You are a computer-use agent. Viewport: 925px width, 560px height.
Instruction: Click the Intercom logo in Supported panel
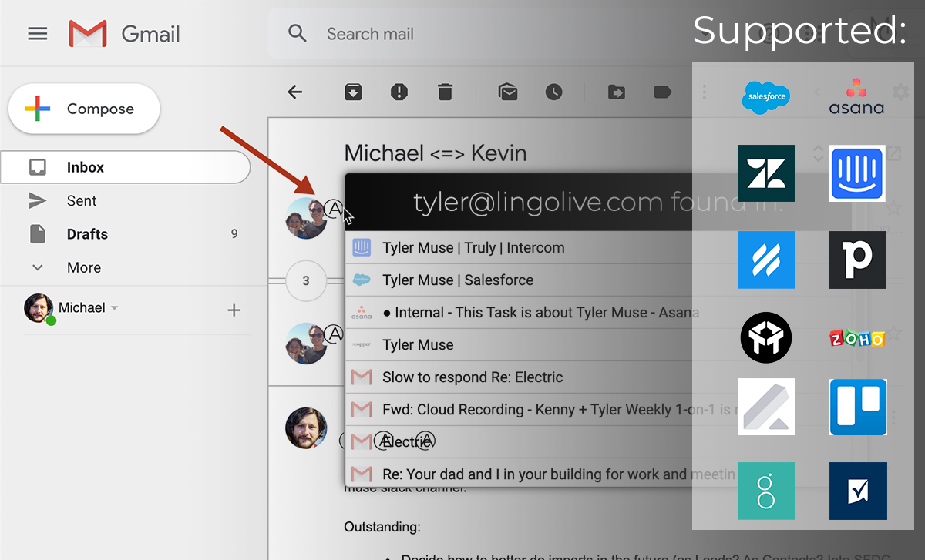click(857, 173)
